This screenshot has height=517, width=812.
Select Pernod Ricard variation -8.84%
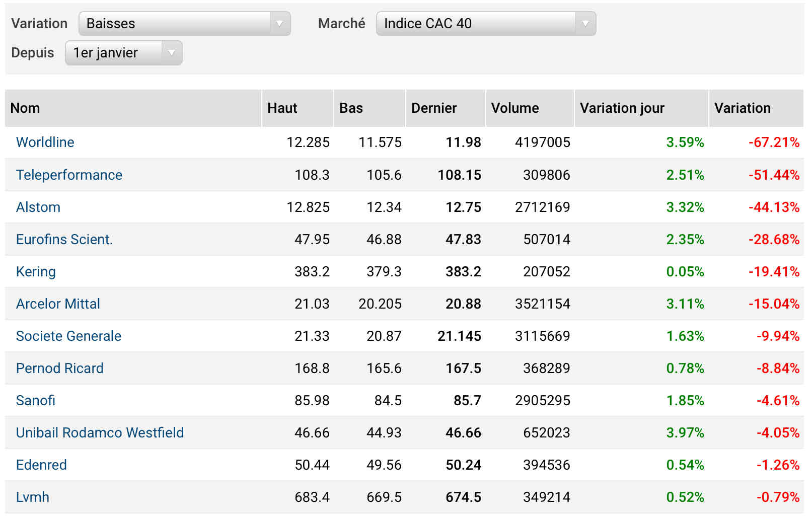[x=778, y=368]
